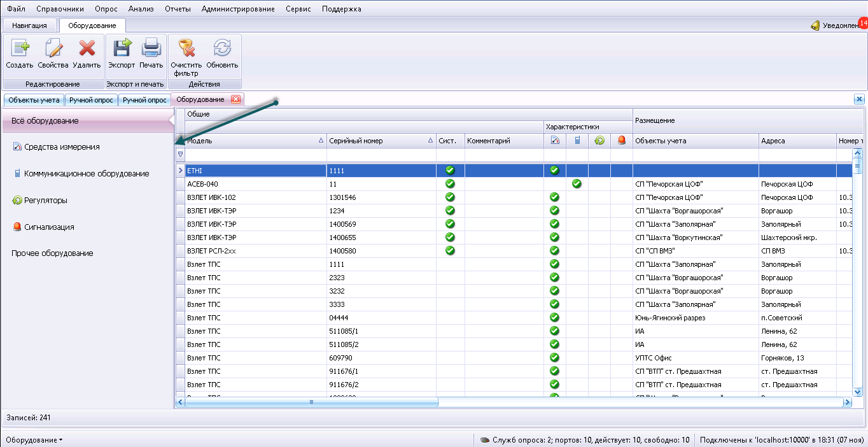Sort by Модель column header

256,141
